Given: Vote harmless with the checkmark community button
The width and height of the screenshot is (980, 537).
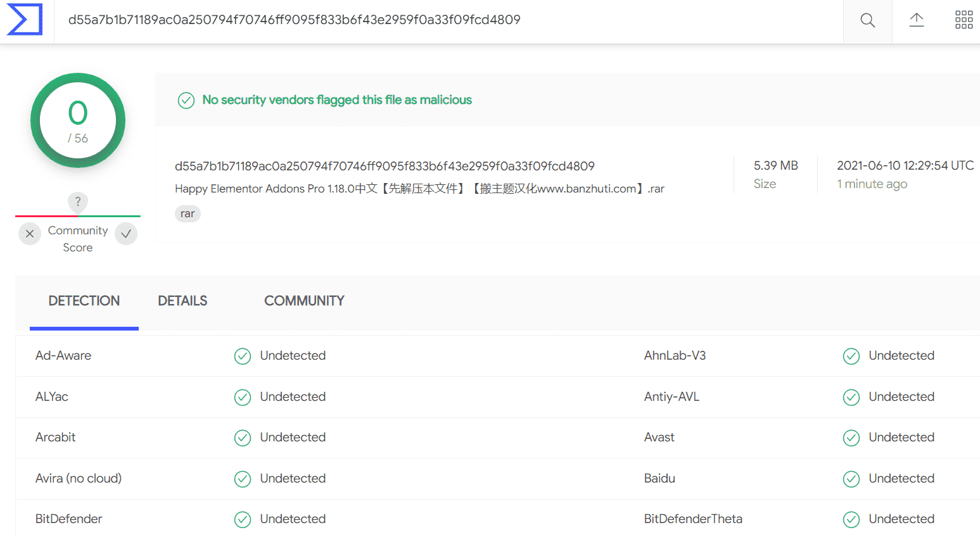Looking at the screenshot, I should pyautogui.click(x=126, y=234).
